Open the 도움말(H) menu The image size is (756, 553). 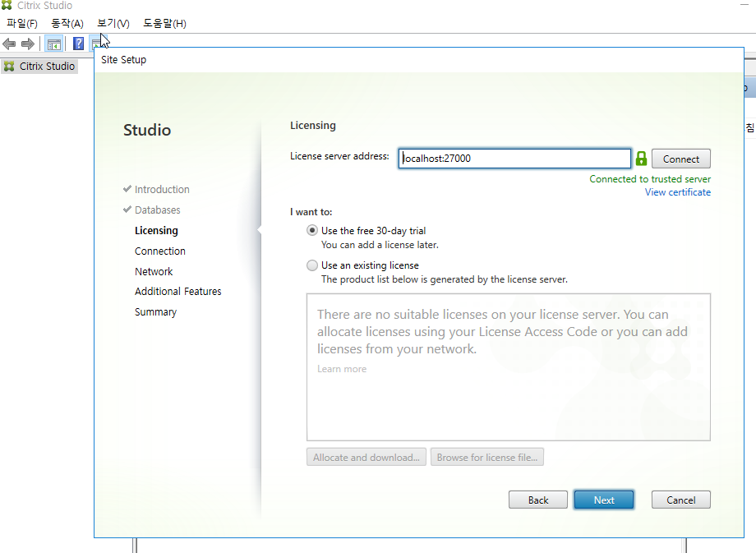point(164,24)
